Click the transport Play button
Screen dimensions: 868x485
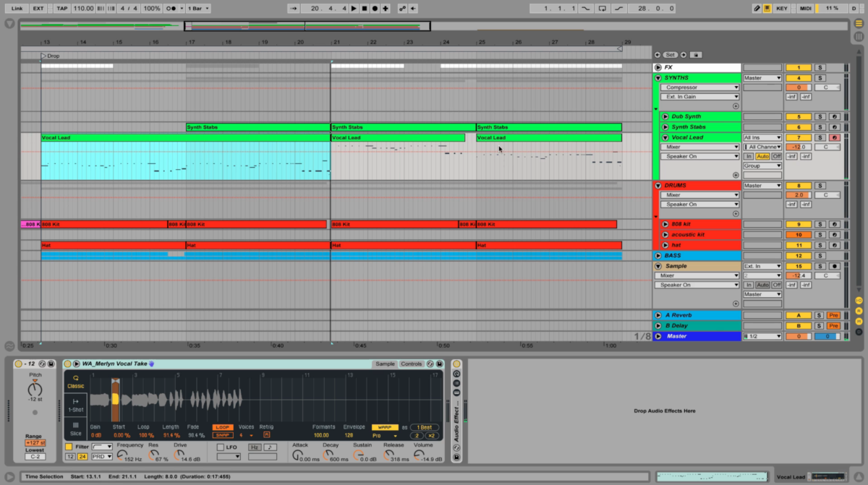[x=354, y=8]
